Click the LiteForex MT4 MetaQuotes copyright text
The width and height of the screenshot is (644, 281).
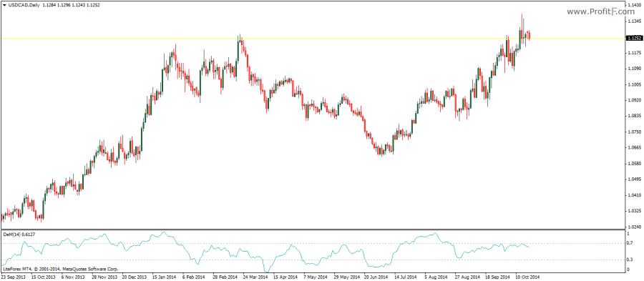pos(61,270)
